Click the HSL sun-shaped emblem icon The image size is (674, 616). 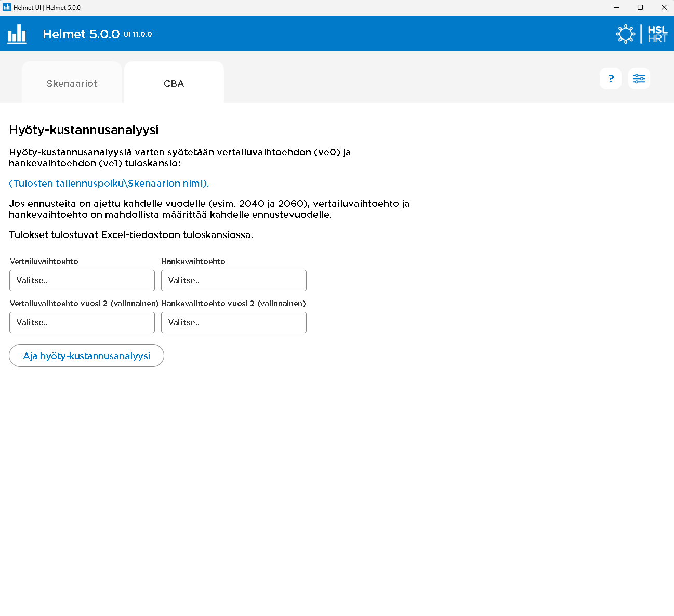tap(625, 34)
